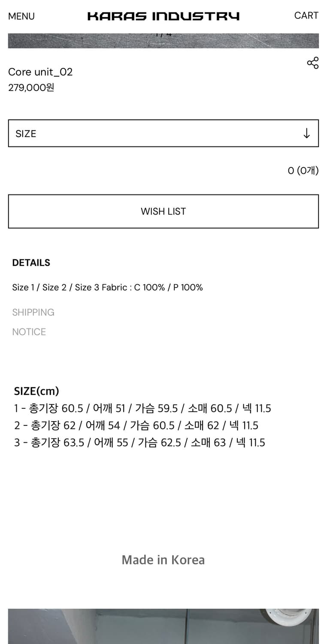Add the item to WISH LIST
Screen dimensions: 327x644
coord(163,211)
